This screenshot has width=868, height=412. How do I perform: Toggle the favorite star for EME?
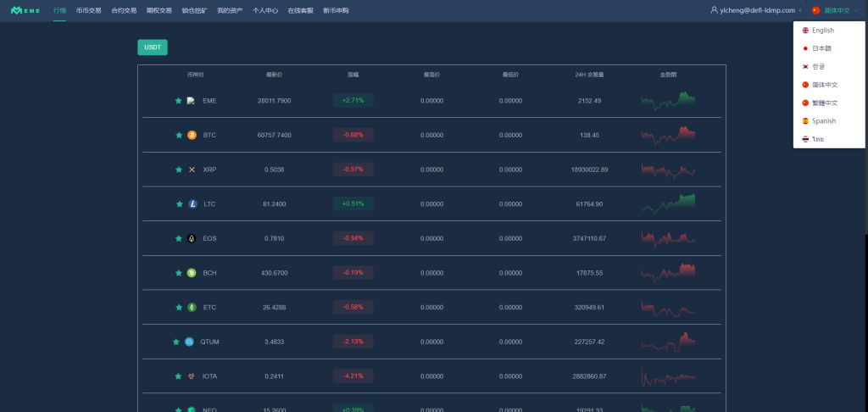(178, 101)
